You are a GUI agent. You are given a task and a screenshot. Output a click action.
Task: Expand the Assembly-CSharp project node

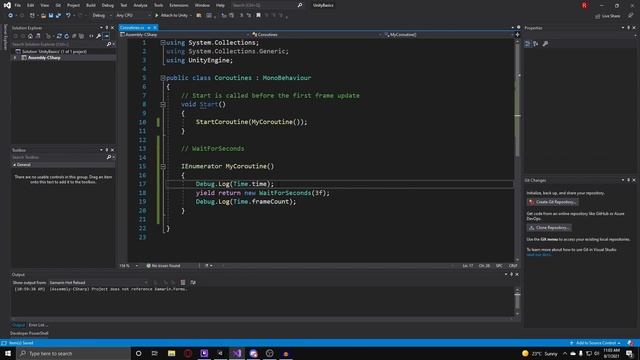click(x=15, y=58)
